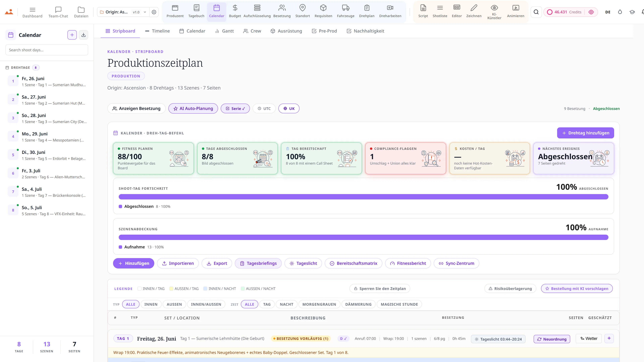This screenshot has height=362, width=644.
Task: Open the Editor tool
Action: pyautogui.click(x=457, y=12)
